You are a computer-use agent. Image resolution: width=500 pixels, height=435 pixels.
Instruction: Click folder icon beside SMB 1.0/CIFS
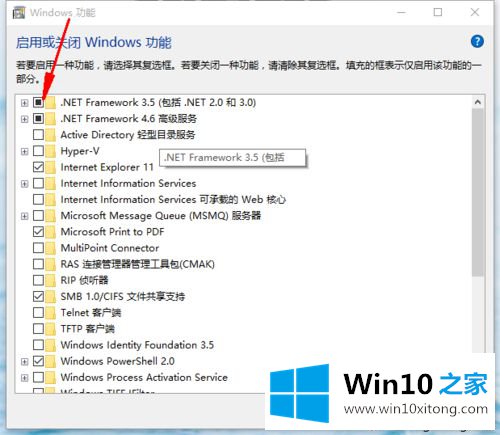(50, 296)
